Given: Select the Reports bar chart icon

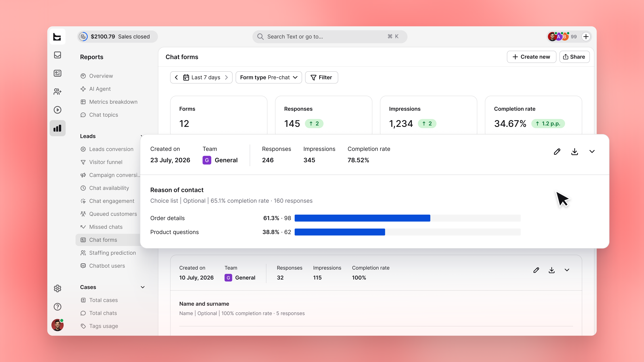Looking at the screenshot, I should [x=58, y=128].
